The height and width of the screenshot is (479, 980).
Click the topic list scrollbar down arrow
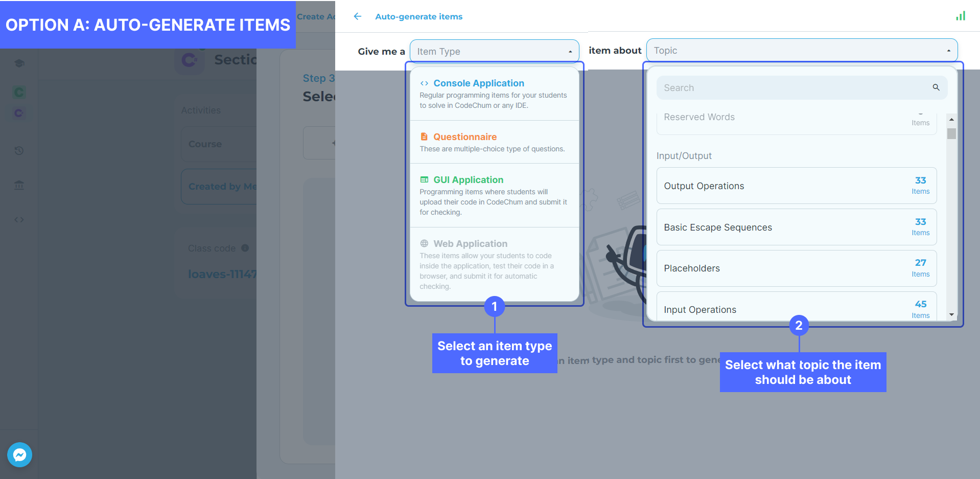(951, 314)
